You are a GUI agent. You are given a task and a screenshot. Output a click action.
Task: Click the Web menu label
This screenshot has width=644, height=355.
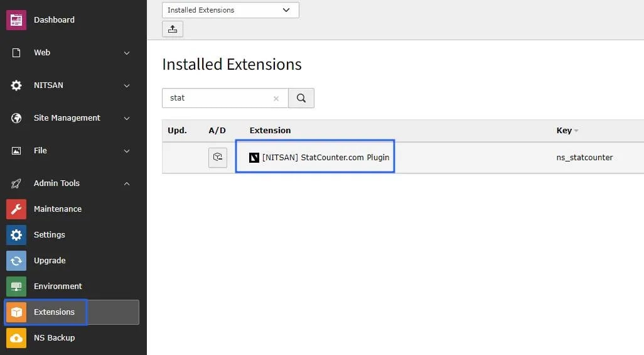click(x=42, y=53)
